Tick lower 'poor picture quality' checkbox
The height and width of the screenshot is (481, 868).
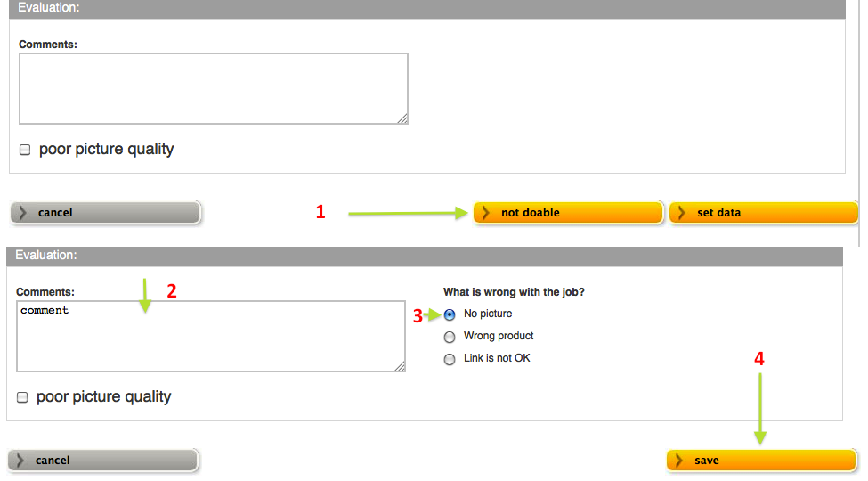(22, 397)
